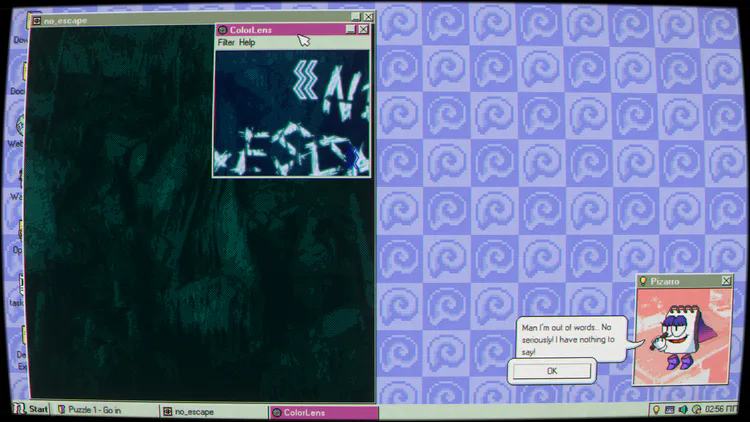The height and width of the screenshot is (422, 750).
Task: Open the Help menu in ColorLens
Action: pyautogui.click(x=247, y=43)
